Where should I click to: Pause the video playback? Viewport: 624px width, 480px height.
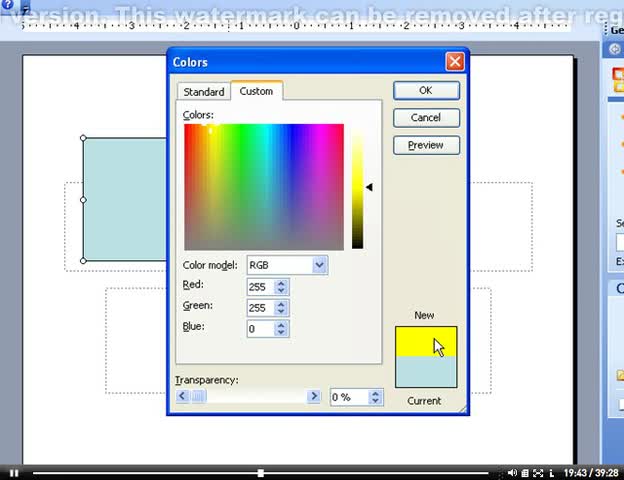point(14,473)
